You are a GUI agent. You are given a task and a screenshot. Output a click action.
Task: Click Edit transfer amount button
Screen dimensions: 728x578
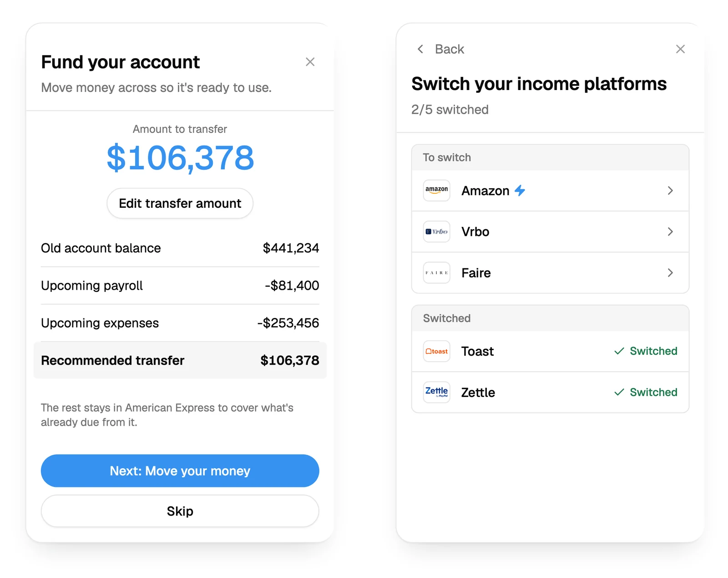[x=180, y=203]
